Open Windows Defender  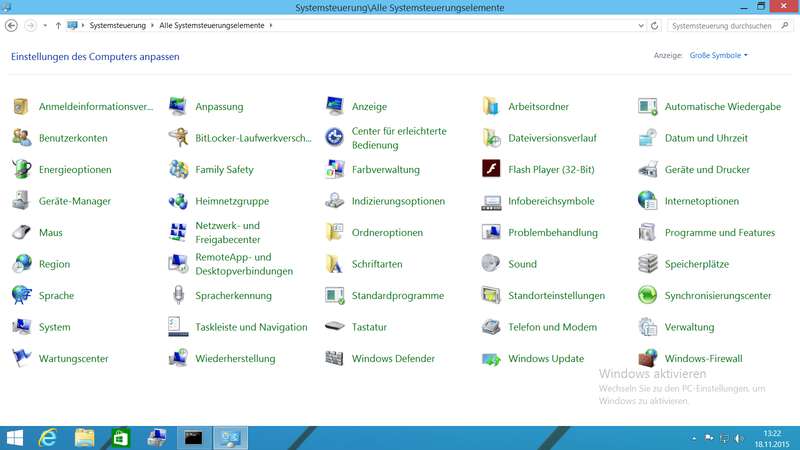pos(392,359)
